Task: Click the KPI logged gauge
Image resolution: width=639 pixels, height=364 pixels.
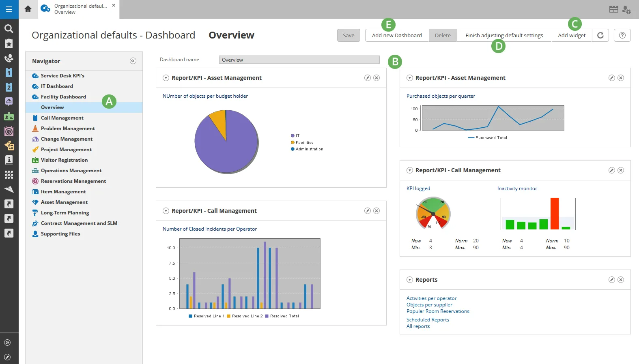Action: coord(433,213)
